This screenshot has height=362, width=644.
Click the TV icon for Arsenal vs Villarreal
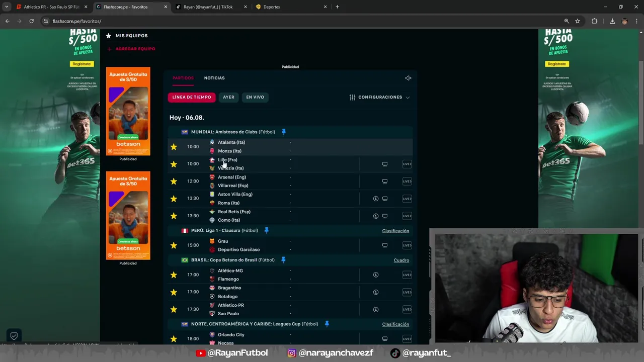pyautogui.click(x=385, y=181)
